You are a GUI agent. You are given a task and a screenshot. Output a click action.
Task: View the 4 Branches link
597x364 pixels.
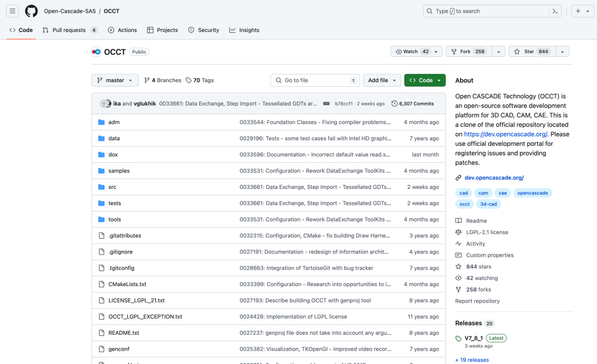[x=163, y=80]
